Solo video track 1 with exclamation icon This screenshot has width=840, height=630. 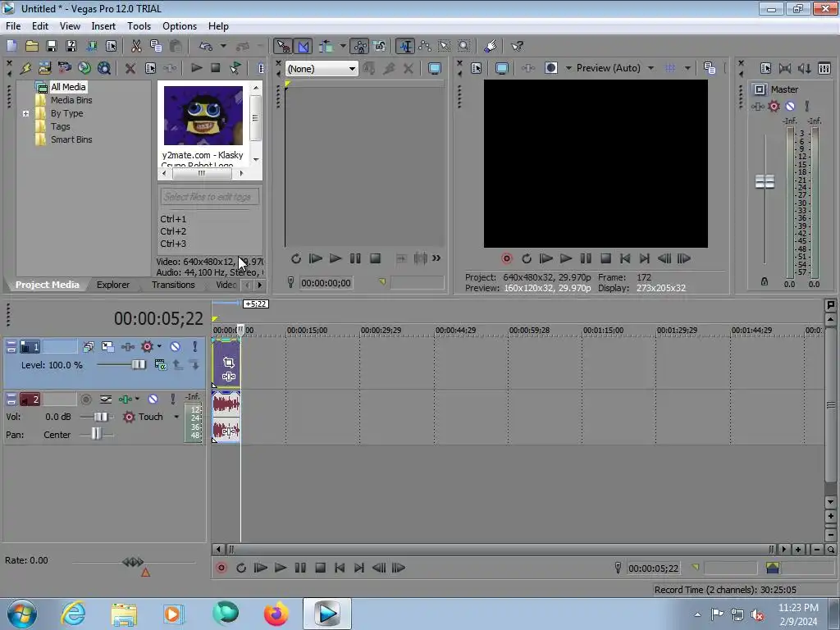pyautogui.click(x=195, y=347)
